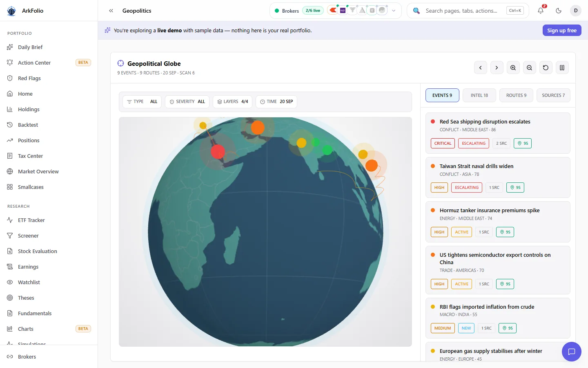This screenshot has width=588, height=368.
Task: Switch to the SOURCES 7 tab
Action: pos(553,95)
